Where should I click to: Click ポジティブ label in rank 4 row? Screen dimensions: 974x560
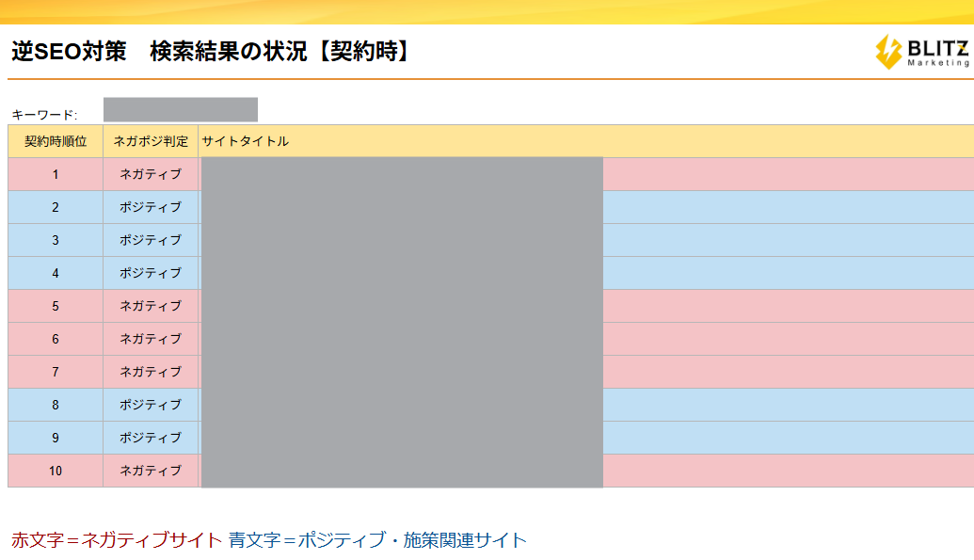pos(151,273)
